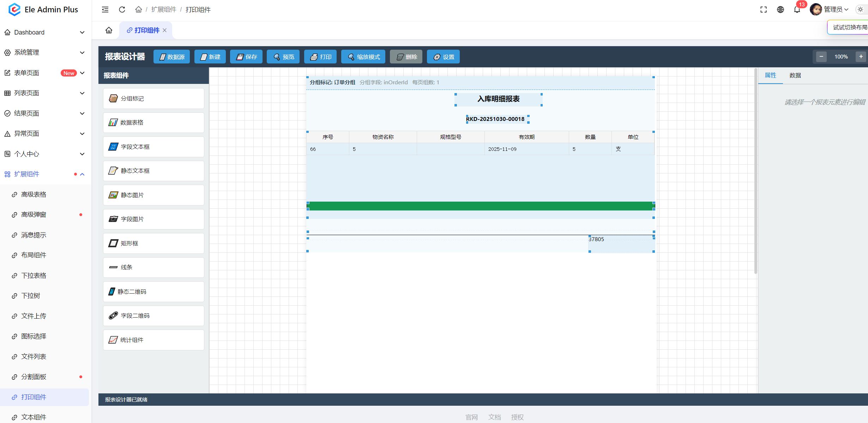This screenshot has width=868, height=423.
Task: Toggle the dark mode sun icon
Action: pos(860,10)
